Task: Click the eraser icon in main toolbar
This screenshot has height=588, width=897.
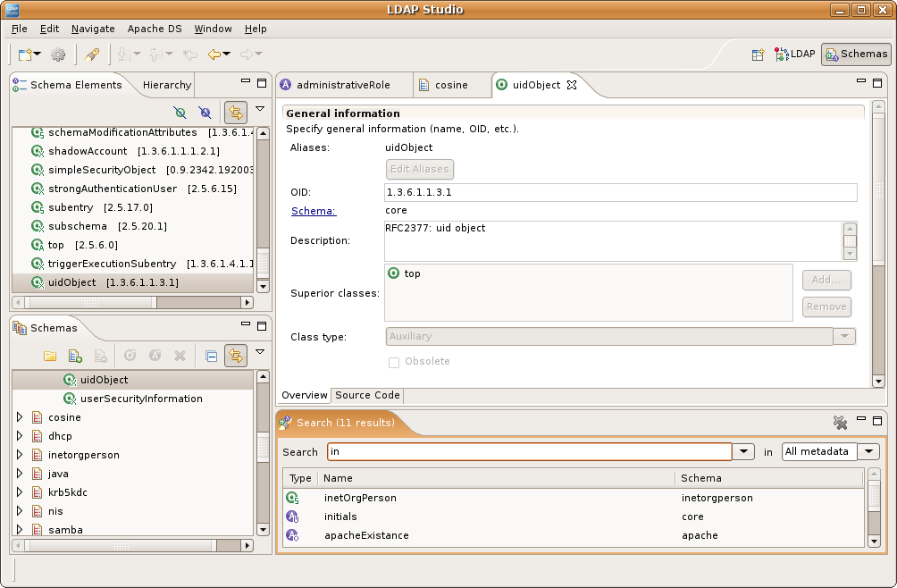Action: (x=91, y=55)
